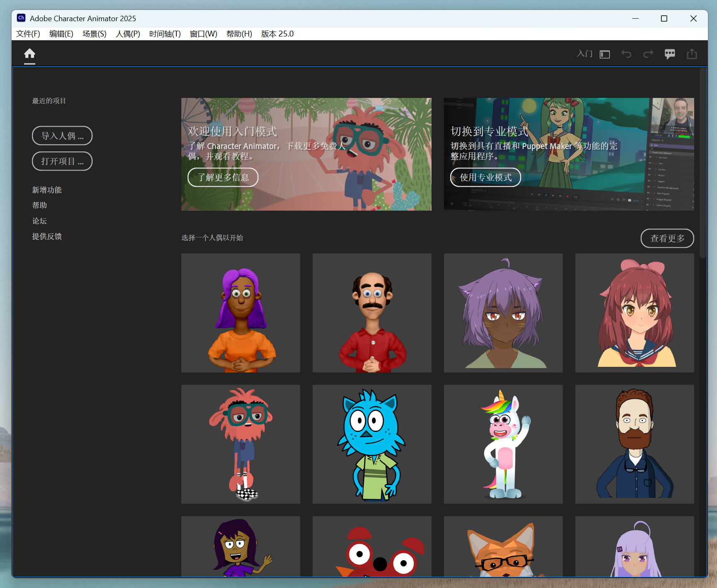Select the red-haired anime girl with pink bow puppet

[634, 313]
